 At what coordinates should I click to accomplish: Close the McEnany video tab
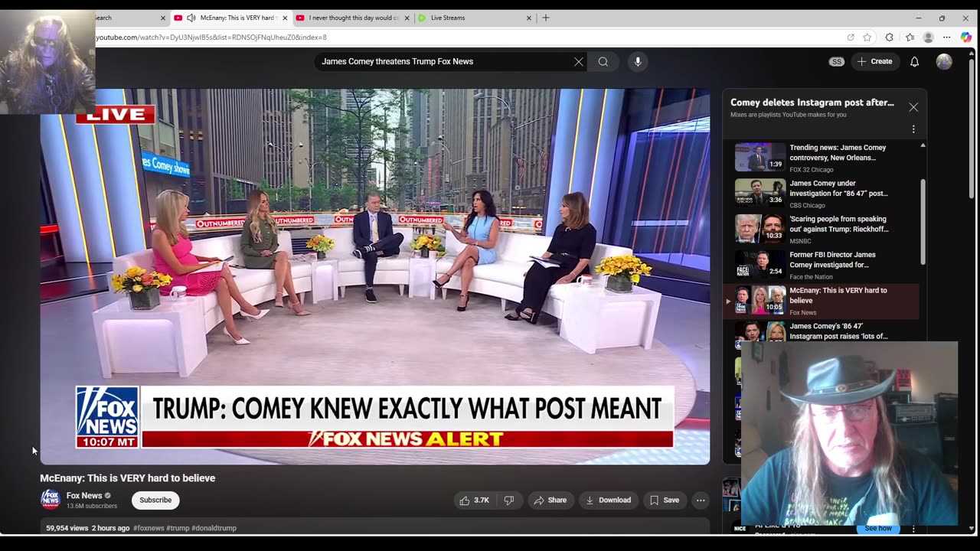[286, 18]
